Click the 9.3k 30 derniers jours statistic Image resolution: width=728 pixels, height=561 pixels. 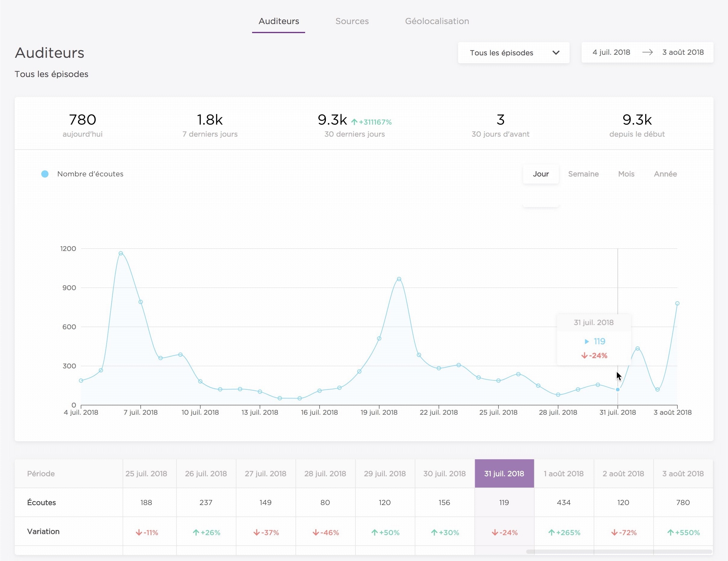point(354,125)
